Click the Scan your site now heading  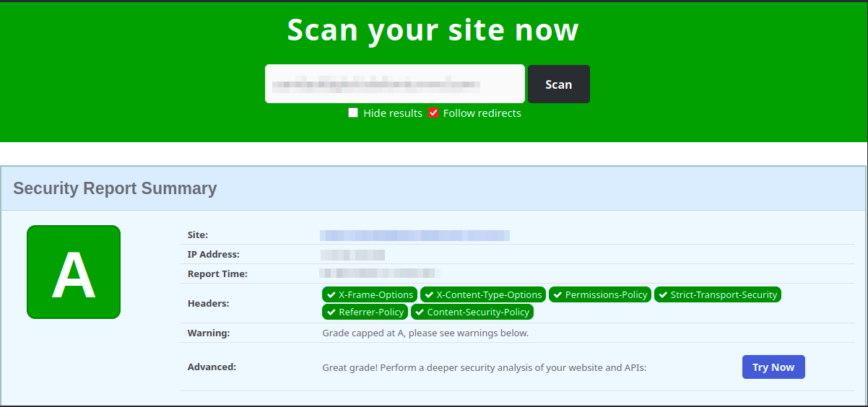433,30
